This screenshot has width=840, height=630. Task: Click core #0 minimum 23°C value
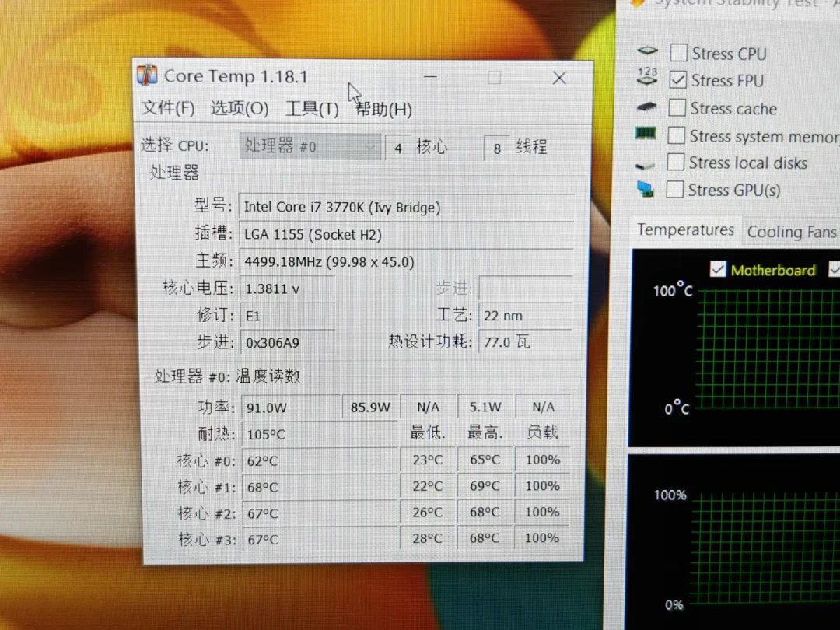(428, 460)
